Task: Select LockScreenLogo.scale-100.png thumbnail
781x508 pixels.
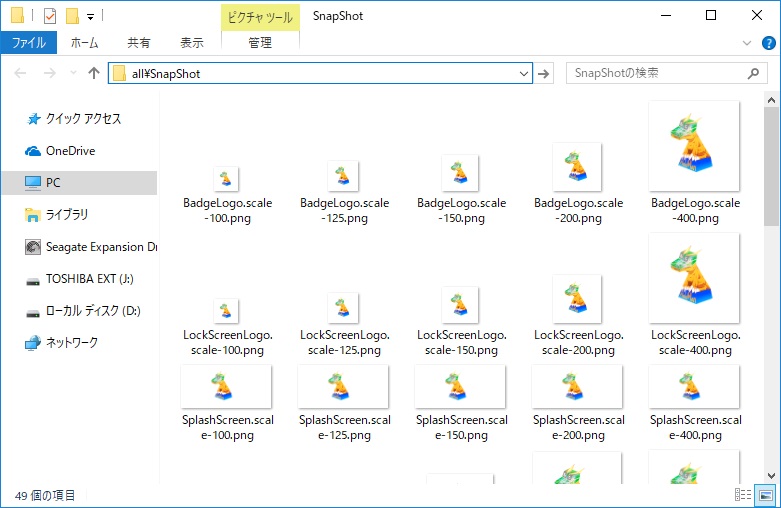Action: (x=226, y=311)
